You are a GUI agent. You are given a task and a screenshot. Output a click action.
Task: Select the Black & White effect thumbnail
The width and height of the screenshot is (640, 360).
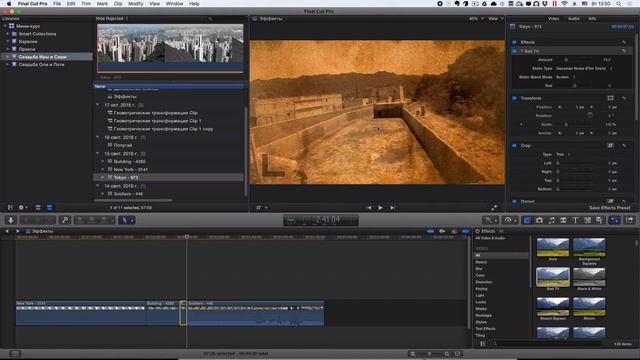point(589,277)
